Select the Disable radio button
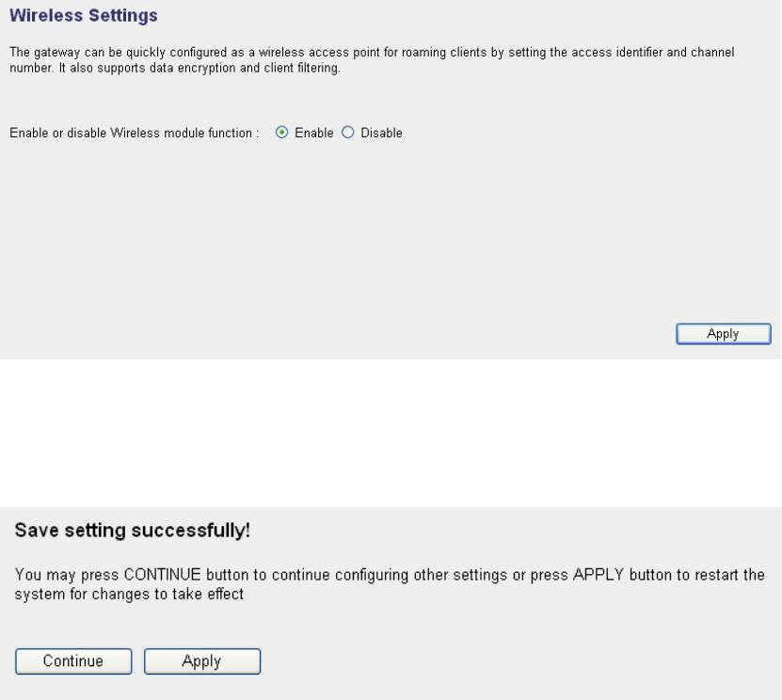 [x=348, y=134]
